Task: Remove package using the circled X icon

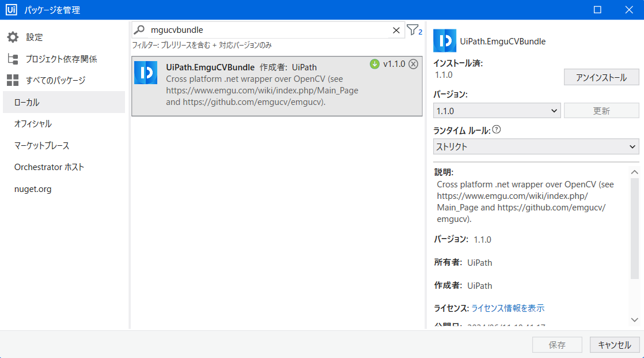Action: pyautogui.click(x=413, y=64)
